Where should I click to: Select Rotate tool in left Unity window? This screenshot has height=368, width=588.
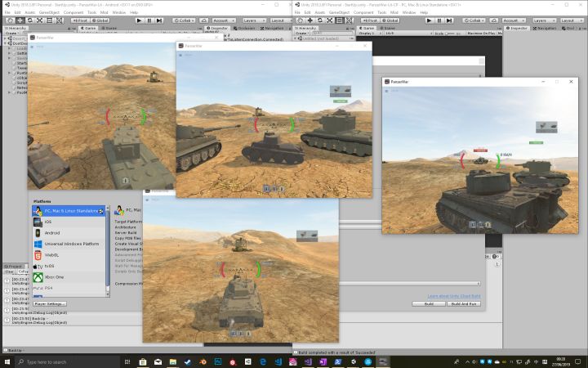tap(30, 20)
